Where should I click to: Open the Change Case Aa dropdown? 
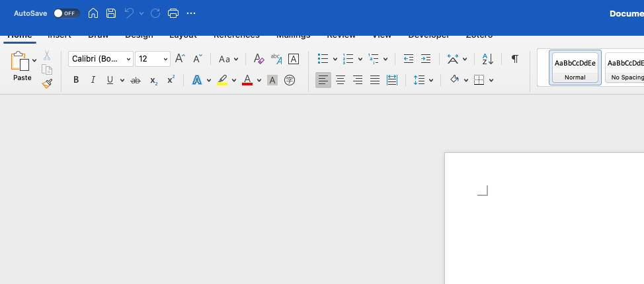[228, 59]
